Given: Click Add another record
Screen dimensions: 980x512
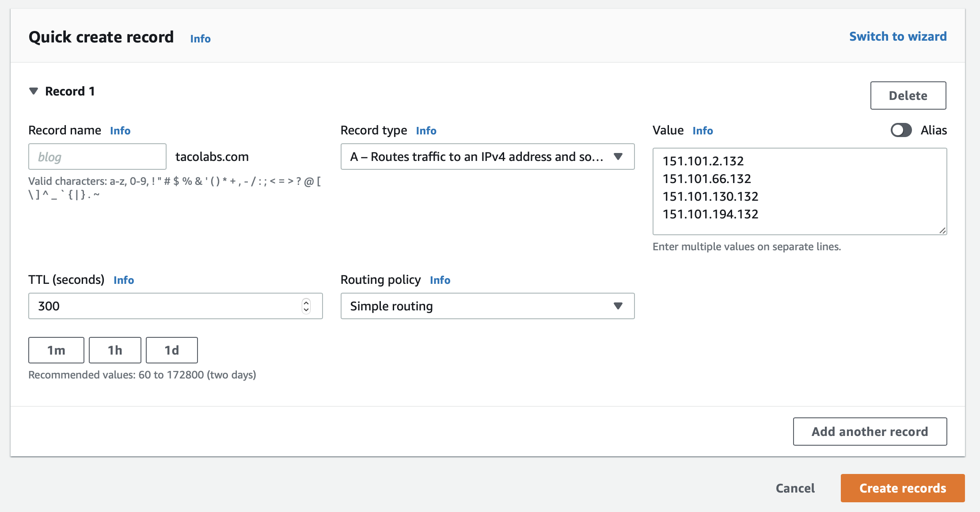Looking at the screenshot, I should tap(870, 431).
